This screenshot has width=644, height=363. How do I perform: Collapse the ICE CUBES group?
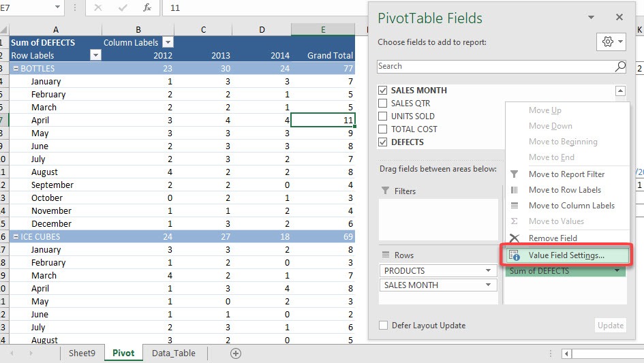point(16,237)
